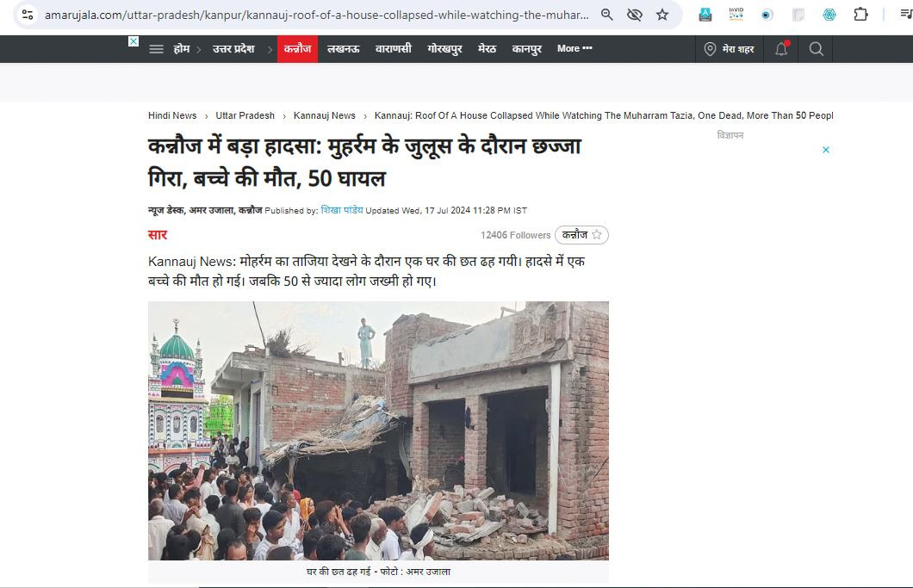Open the InVID extension icon
Image resolution: width=913 pixels, height=588 pixels.
pyautogui.click(x=736, y=14)
